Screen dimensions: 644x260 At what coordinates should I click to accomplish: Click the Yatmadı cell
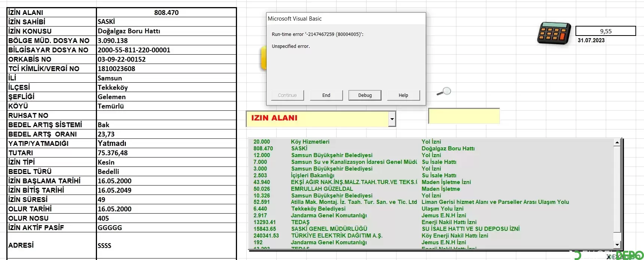(x=166, y=143)
